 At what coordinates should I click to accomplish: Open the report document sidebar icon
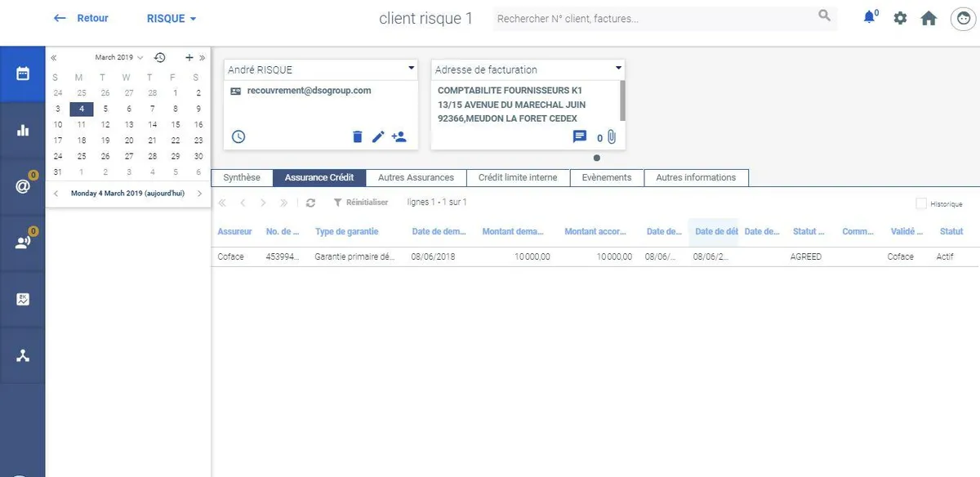pyautogui.click(x=23, y=299)
